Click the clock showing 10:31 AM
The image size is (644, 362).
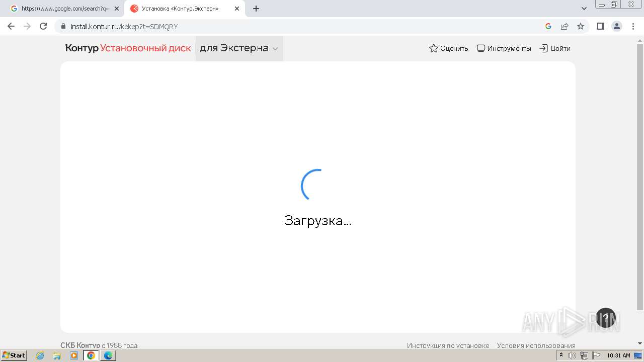[x=618, y=355]
